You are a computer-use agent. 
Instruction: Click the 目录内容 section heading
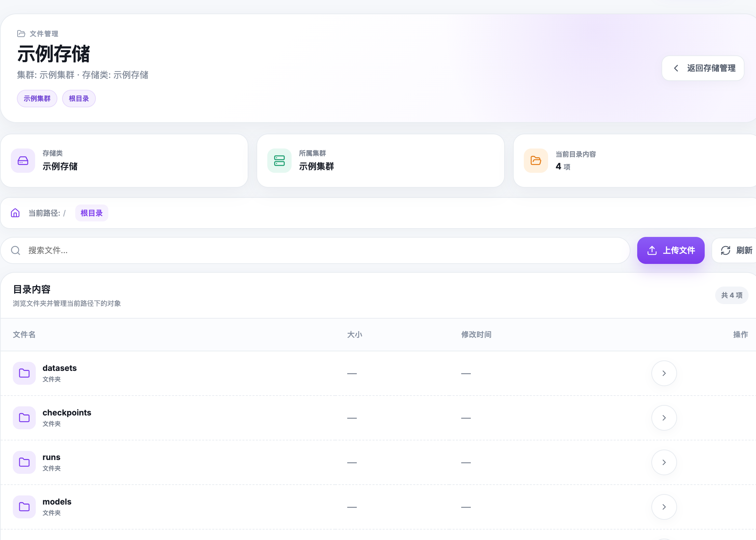point(32,289)
